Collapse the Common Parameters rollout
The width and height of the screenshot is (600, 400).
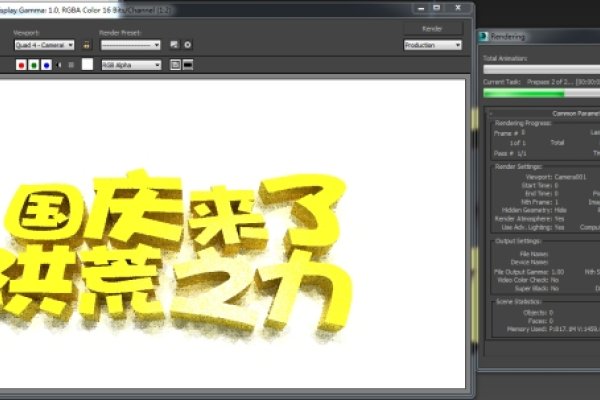545,113
